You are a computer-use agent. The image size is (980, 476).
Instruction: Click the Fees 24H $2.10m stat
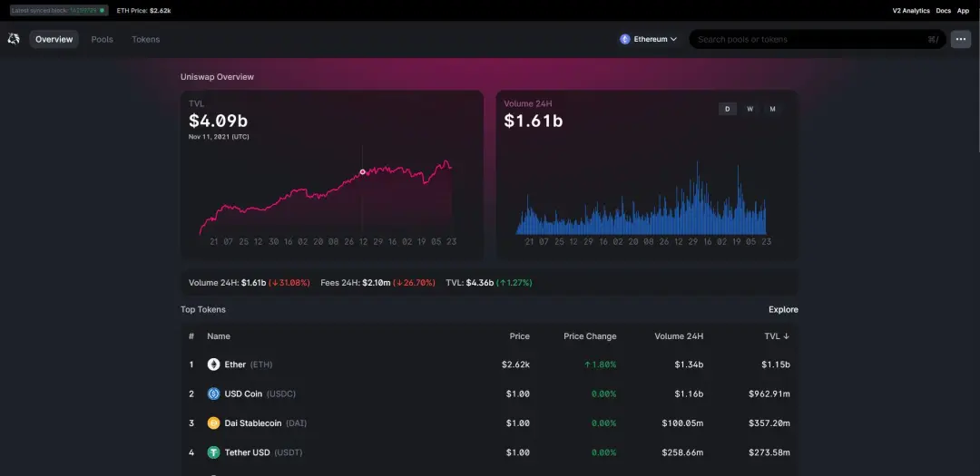377,282
